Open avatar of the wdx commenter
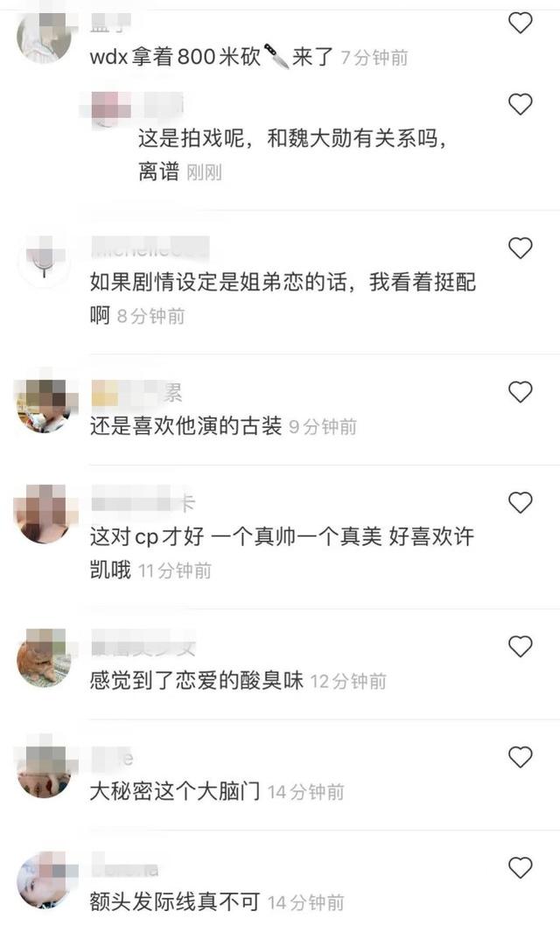Viewport: 560px width, 932px height. tap(45, 36)
